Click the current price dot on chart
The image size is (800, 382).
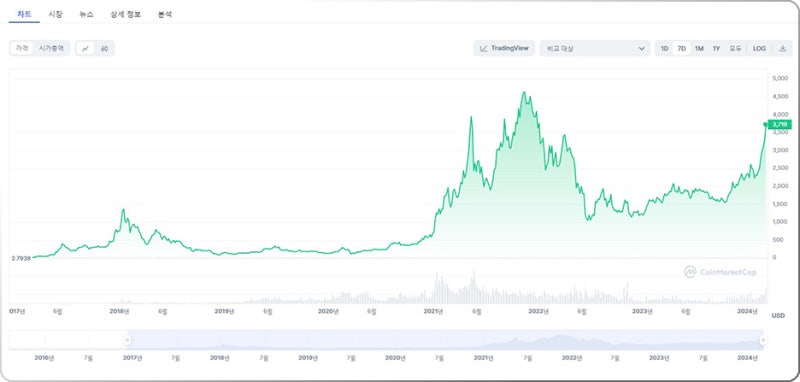tap(765, 124)
